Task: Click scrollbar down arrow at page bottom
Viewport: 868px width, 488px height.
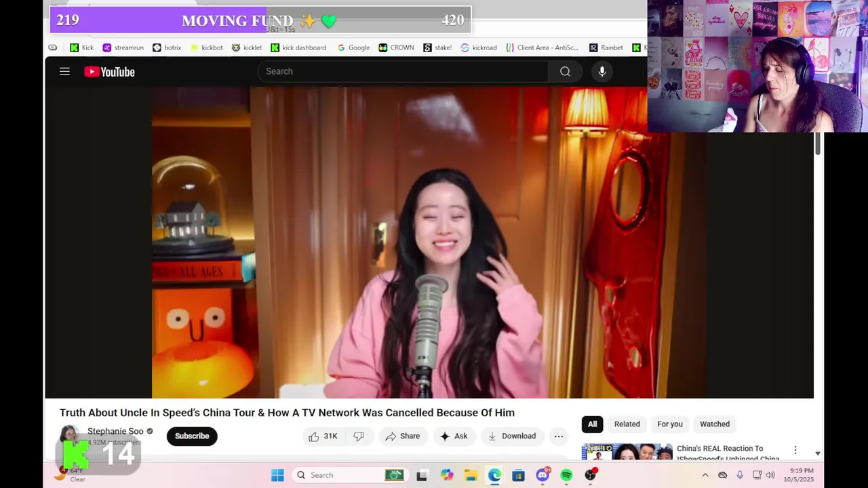Action: click(x=818, y=453)
